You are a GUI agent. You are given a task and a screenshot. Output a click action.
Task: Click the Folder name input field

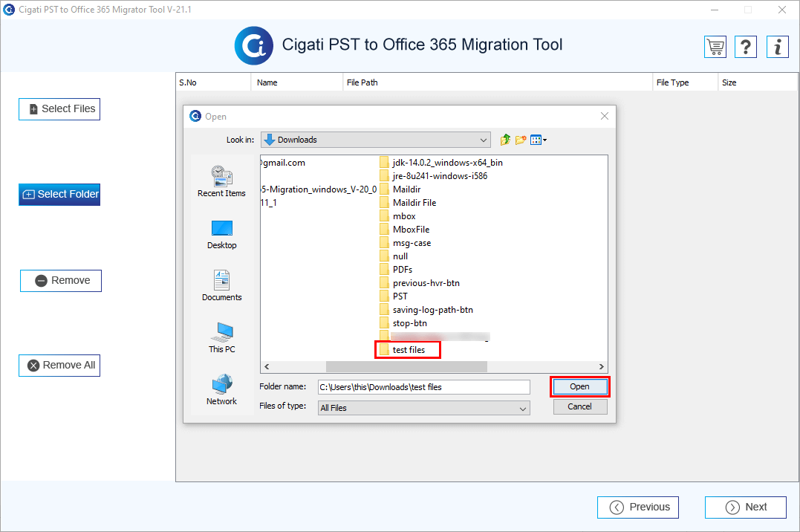[424, 387]
